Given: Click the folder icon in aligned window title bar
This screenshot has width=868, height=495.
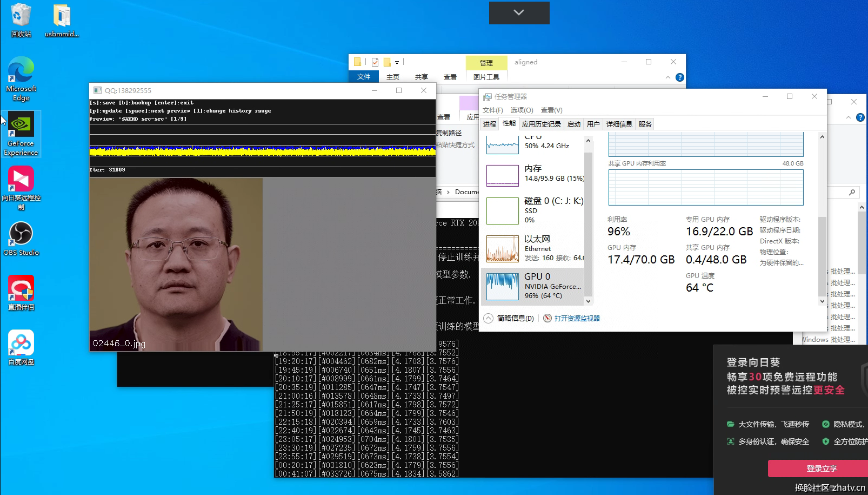Looking at the screenshot, I should click(357, 62).
